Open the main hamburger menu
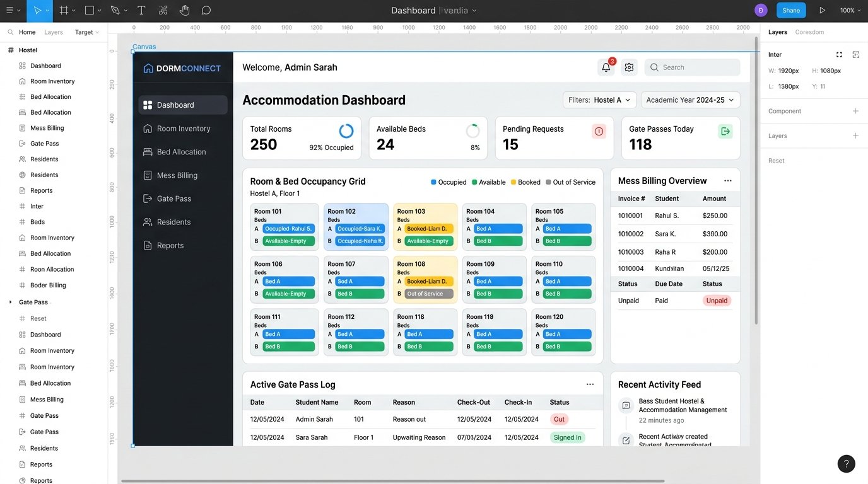 9,11
